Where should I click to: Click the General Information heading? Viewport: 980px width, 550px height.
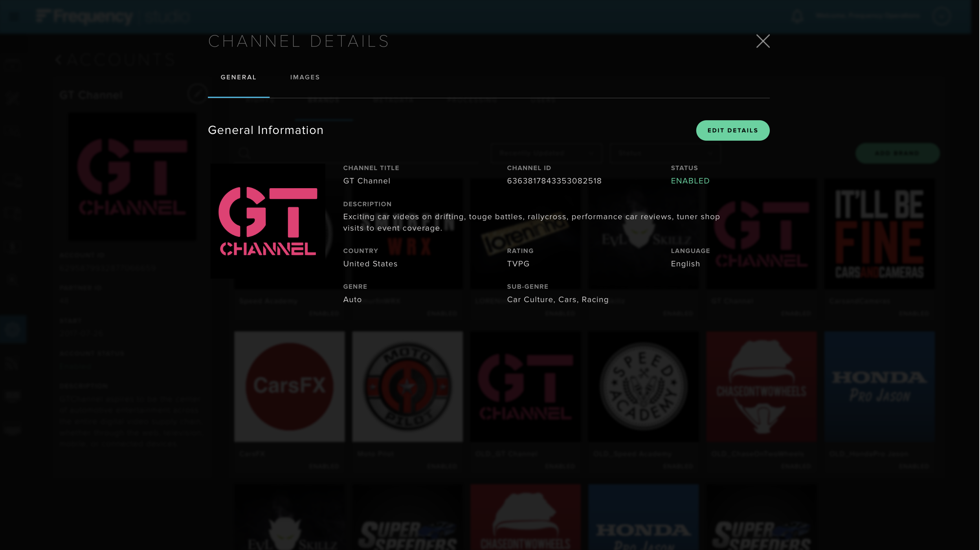(266, 130)
